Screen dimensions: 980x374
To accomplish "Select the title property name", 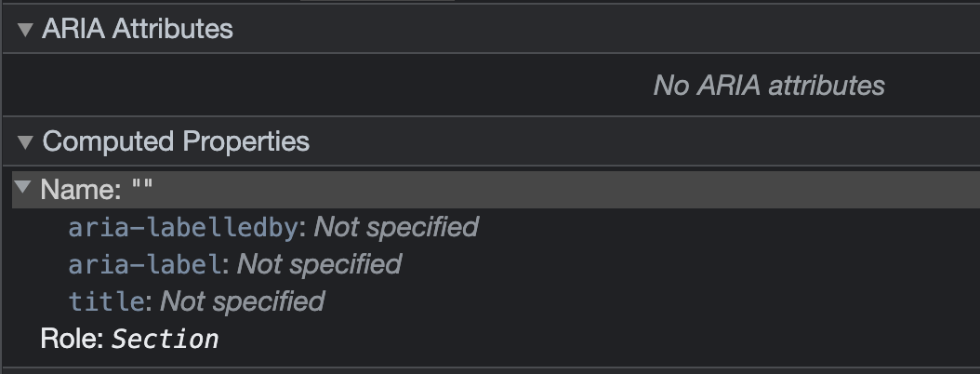I will 107,302.
